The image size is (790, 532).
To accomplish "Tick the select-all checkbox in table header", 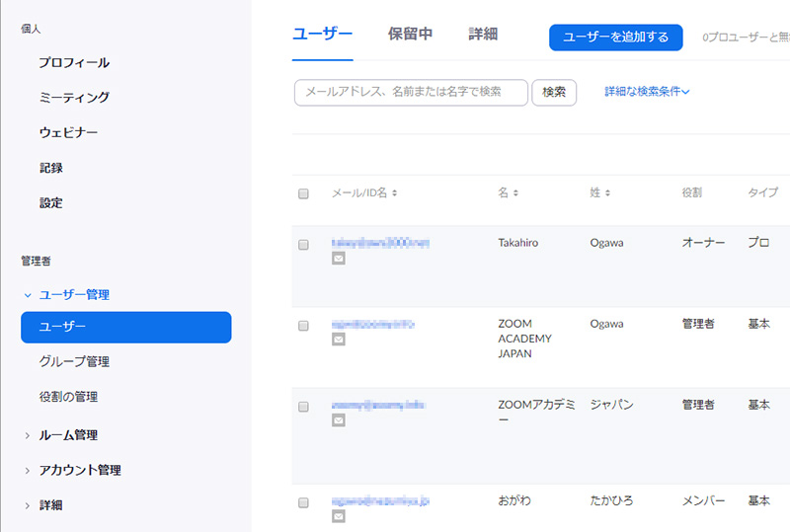I will click(303, 193).
